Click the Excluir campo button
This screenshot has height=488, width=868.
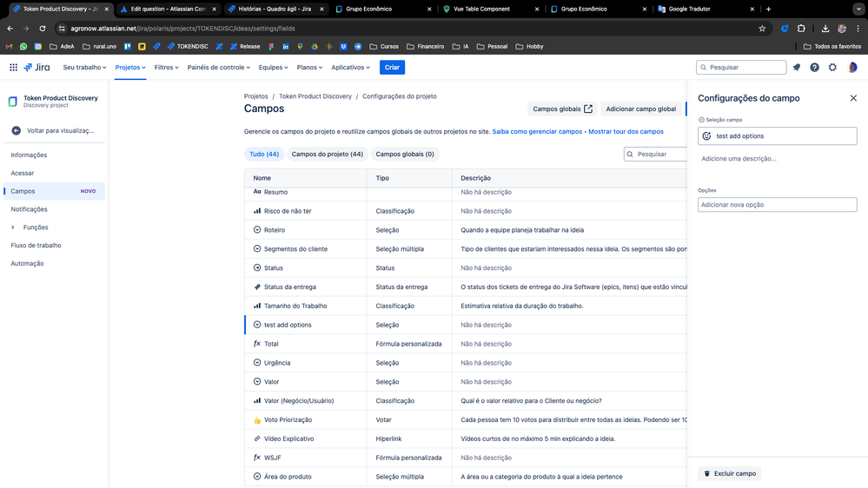730,473
